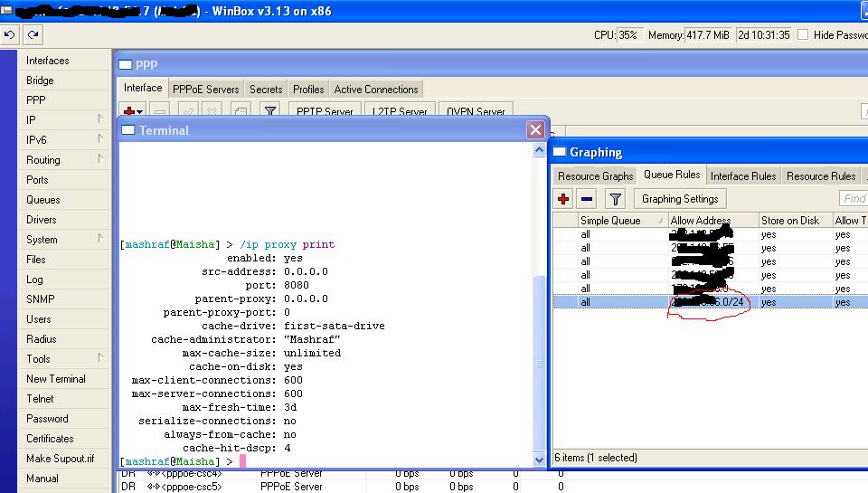Switch to the Interface tab in PPP
The width and height of the screenshot is (868, 493).
(143, 88)
